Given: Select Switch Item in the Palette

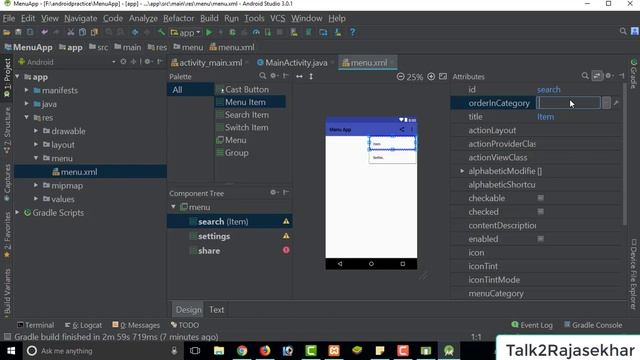Looking at the screenshot, I should [247, 127].
